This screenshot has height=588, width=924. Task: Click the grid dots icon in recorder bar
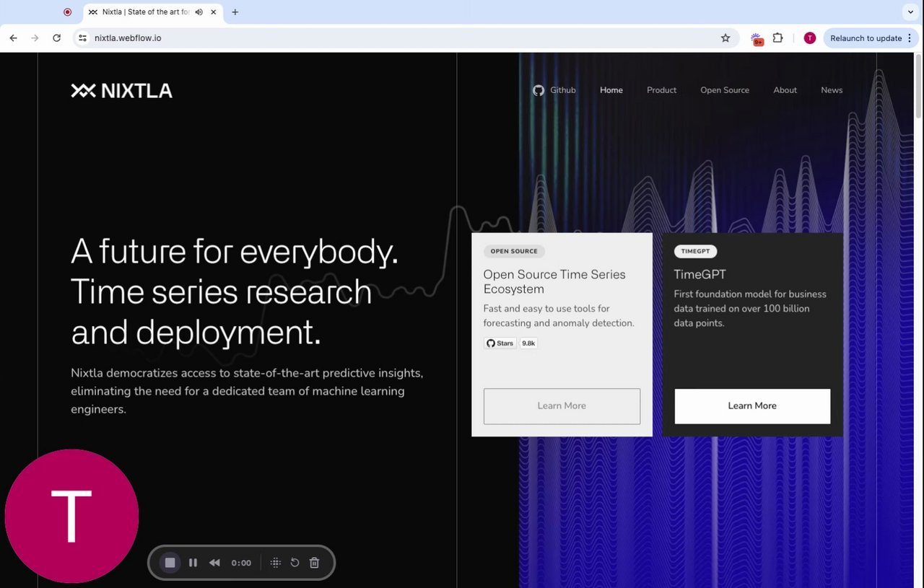coord(275,563)
